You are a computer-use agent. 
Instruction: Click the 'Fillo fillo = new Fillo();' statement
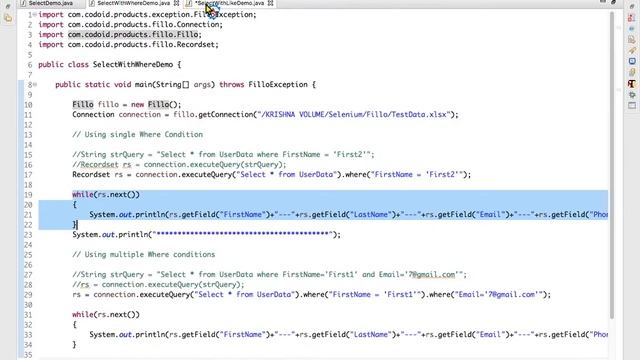tap(127, 104)
